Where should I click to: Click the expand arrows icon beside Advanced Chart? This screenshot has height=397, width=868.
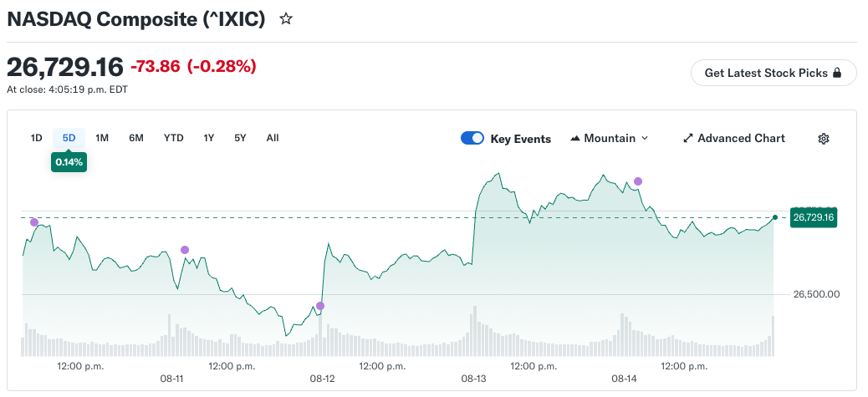pyautogui.click(x=688, y=138)
